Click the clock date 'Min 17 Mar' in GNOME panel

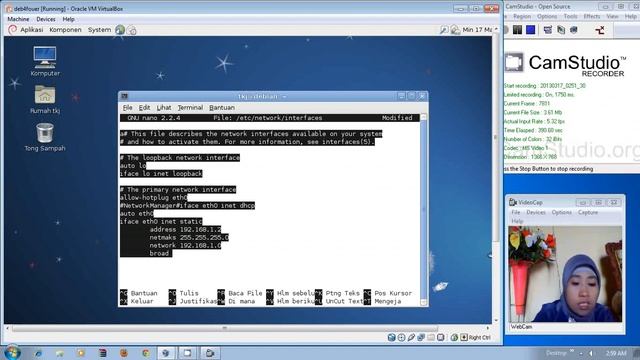pyautogui.click(x=478, y=29)
